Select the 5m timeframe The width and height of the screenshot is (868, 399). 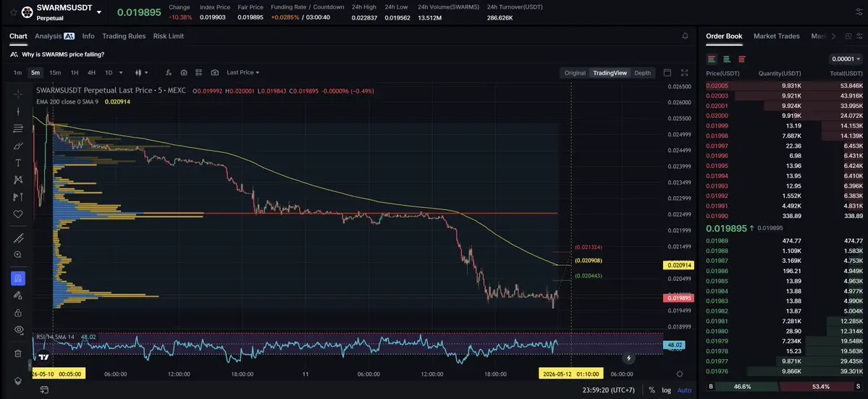tap(35, 72)
